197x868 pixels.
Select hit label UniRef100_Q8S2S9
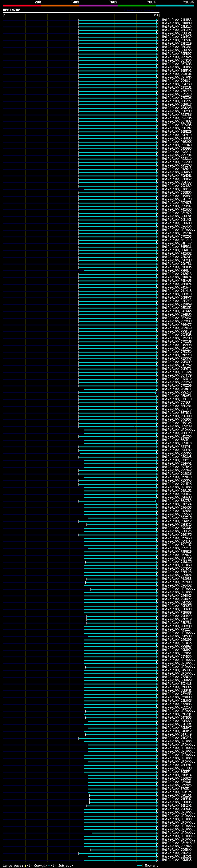click(x=177, y=426)
